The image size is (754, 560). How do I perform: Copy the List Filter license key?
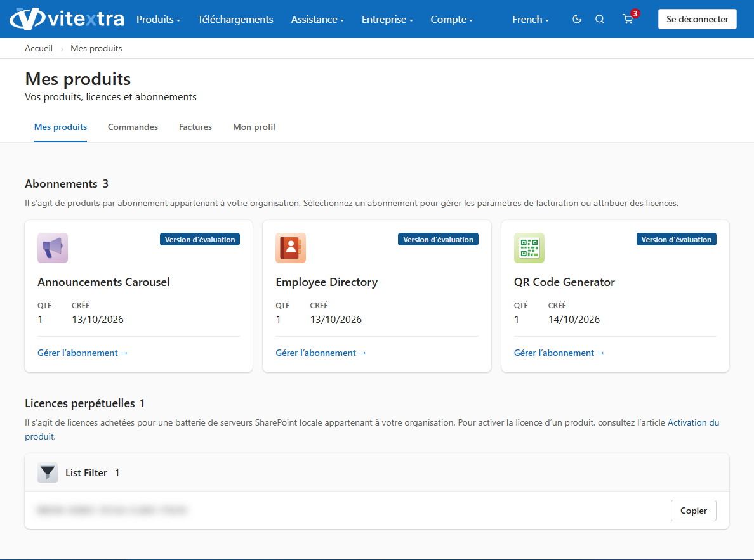694,511
